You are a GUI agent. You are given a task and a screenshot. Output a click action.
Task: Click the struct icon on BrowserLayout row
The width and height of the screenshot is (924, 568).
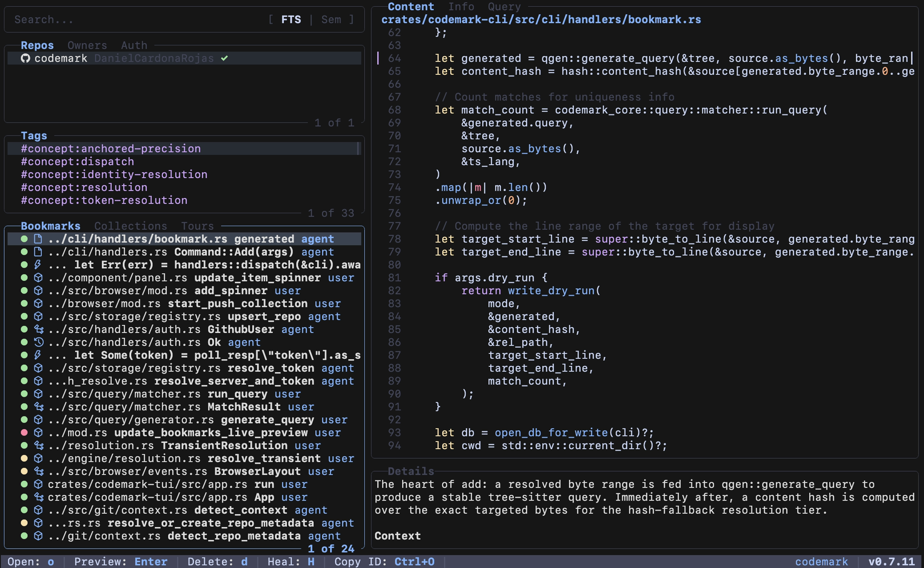point(38,472)
